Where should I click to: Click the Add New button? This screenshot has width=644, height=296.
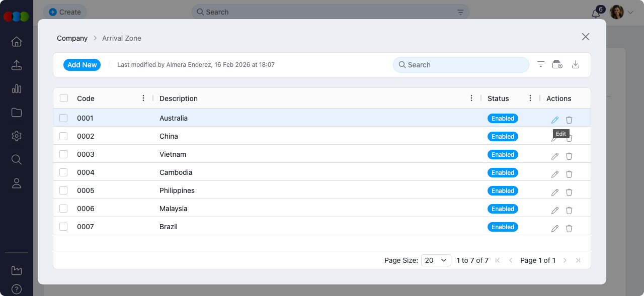click(82, 65)
